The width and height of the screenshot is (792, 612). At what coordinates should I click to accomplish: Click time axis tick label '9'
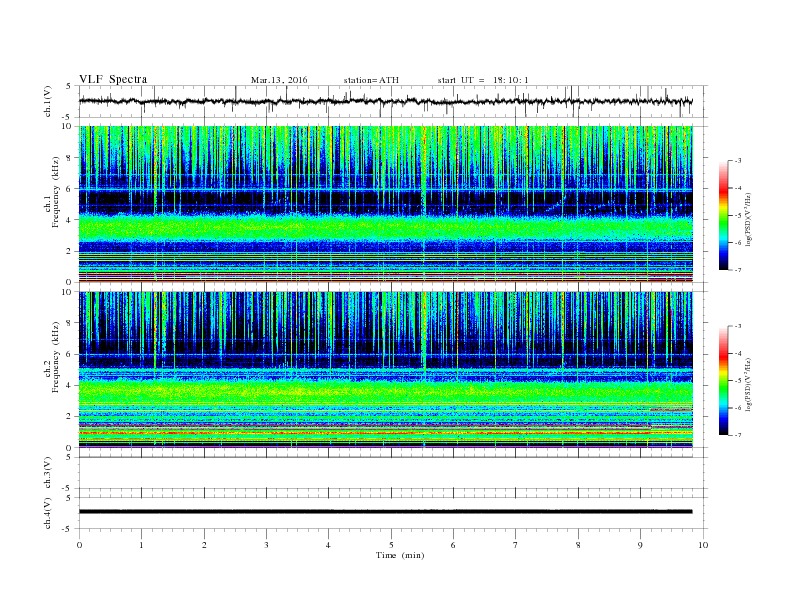coord(640,545)
